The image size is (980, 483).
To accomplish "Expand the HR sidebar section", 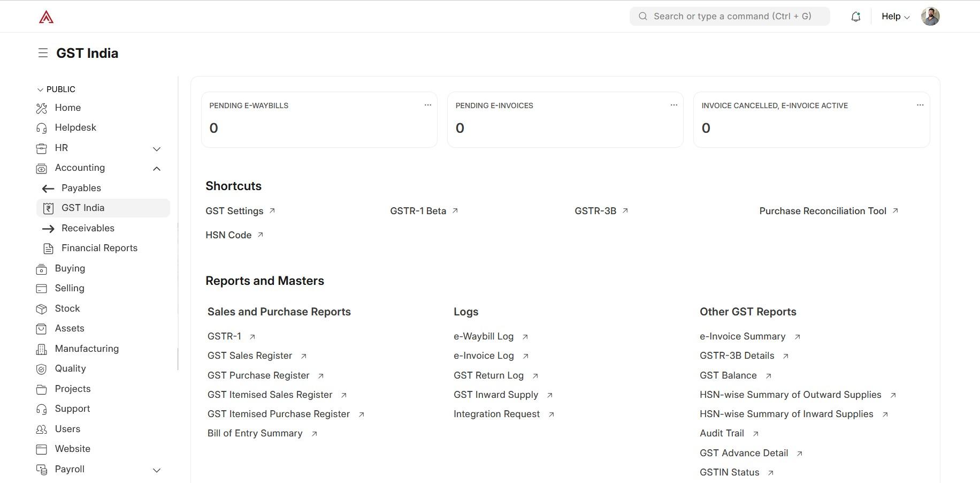I will (x=157, y=149).
